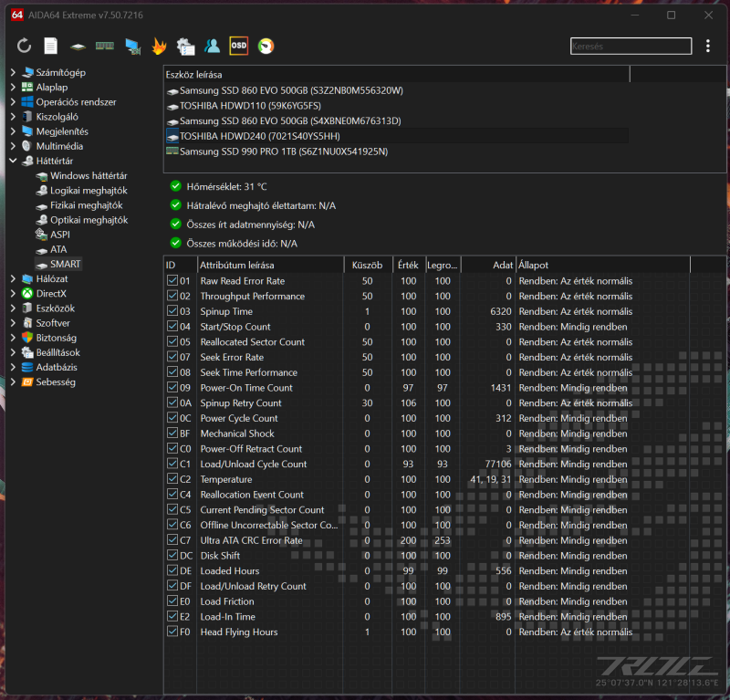This screenshot has height=700, width=730.
Task: Start the System Stability Test flame icon
Action: pyautogui.click(x=159, y=46)
